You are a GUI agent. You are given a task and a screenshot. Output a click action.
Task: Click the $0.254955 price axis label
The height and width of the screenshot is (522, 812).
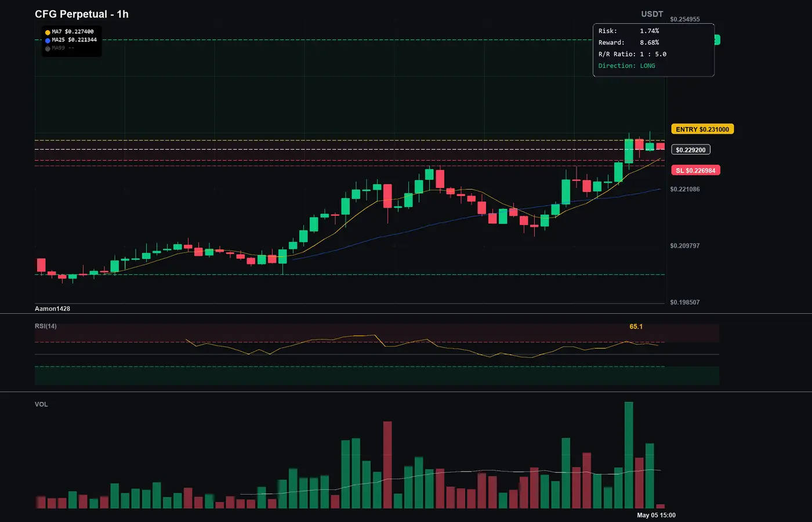[x=685, y=19]
